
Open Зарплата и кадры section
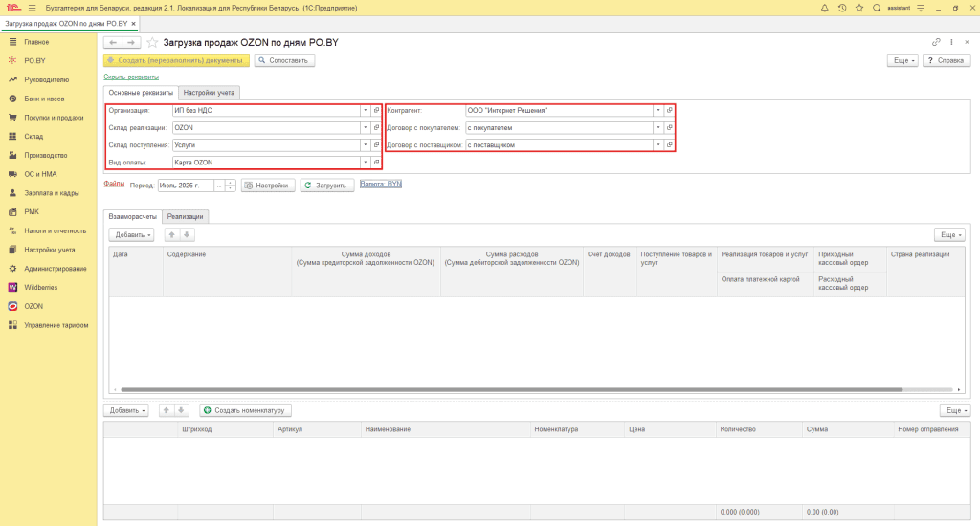[x=52, y=193]
